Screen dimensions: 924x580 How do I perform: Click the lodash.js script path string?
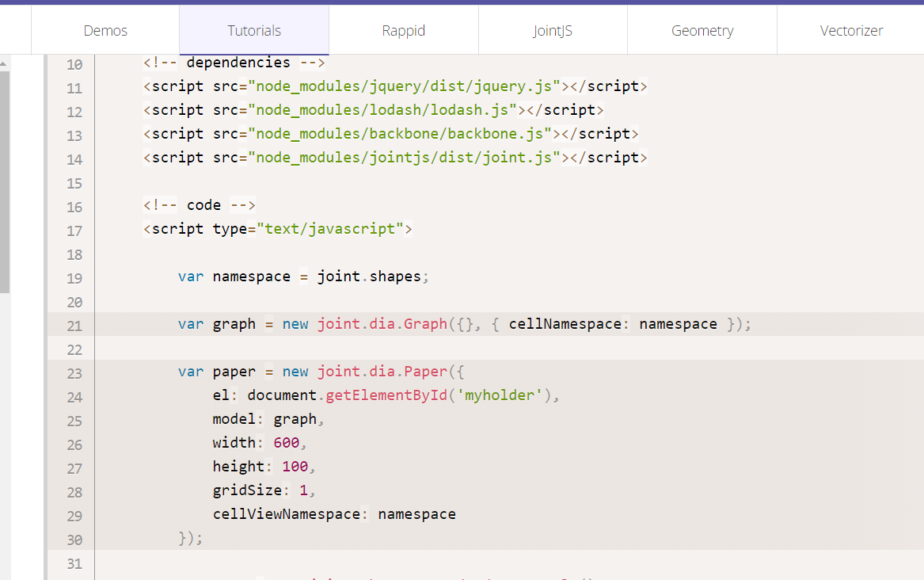[x=382, y=110]
